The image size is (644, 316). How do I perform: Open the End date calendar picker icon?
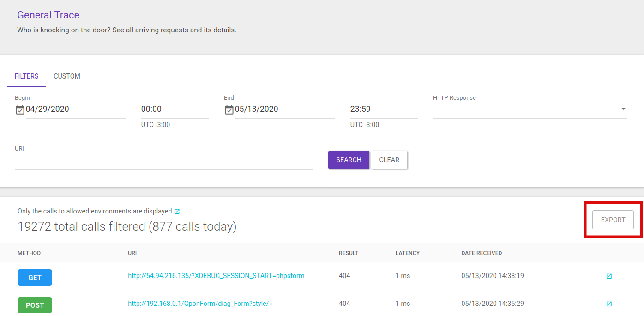tap(229, 109)
